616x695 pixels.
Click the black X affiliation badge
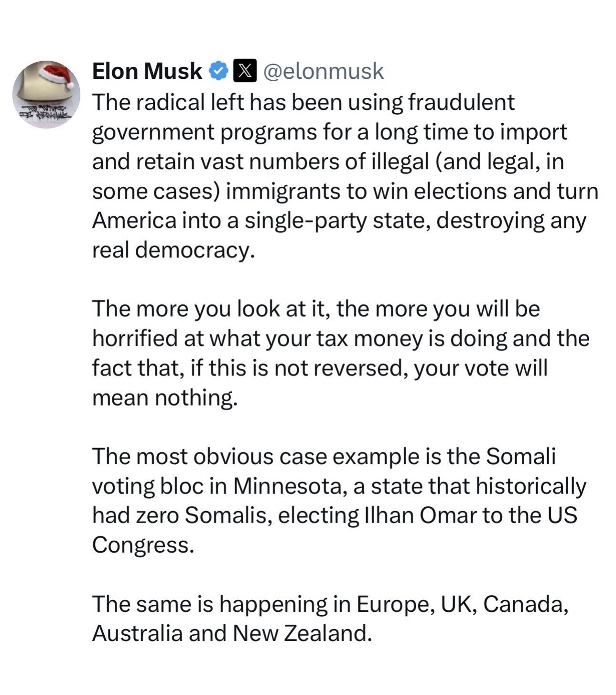pyautogui.click(x=245, y=71)
